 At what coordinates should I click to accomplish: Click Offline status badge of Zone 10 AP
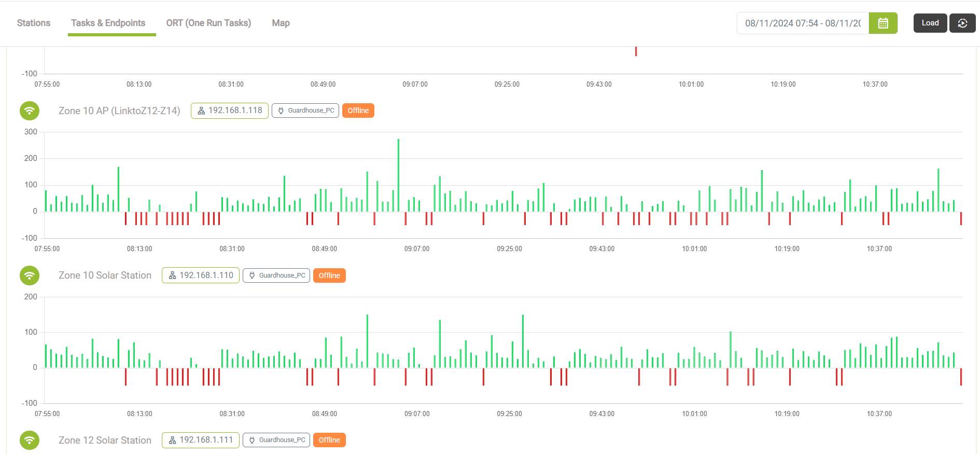pyautogui.click(x=358, y=111)
